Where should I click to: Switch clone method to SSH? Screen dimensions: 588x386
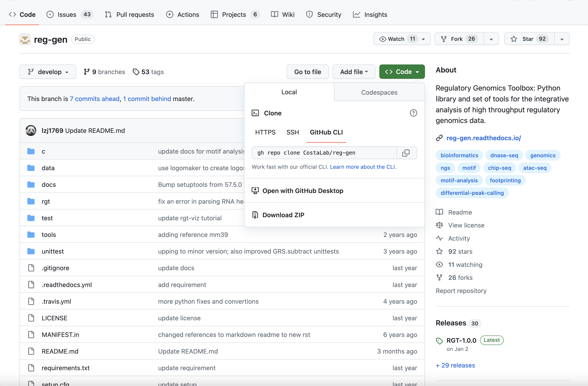pyautogui.click(x=293, y=132)
